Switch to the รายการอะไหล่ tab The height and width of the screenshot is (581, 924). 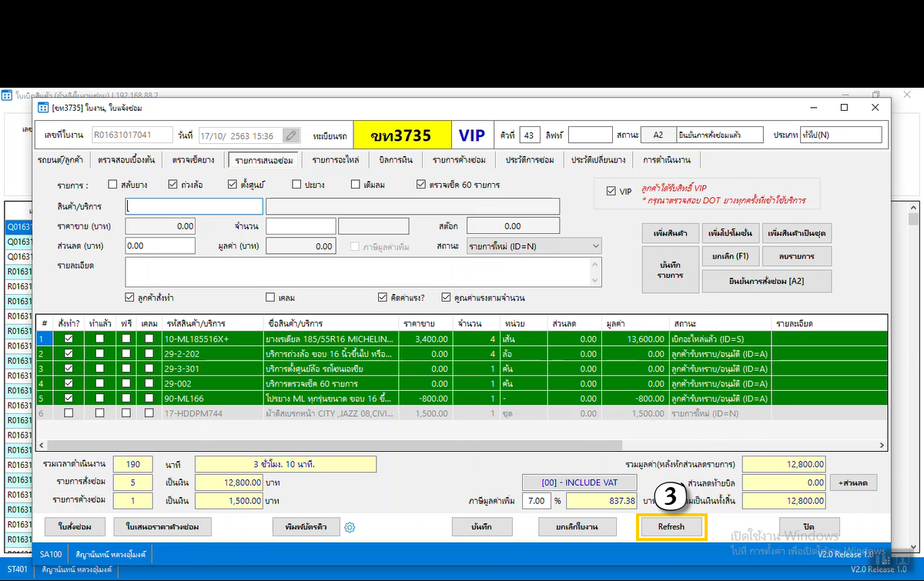(335, 160)
